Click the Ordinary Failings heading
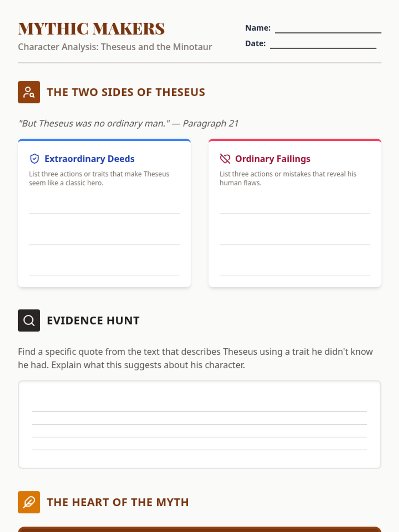 coord(273,159)
